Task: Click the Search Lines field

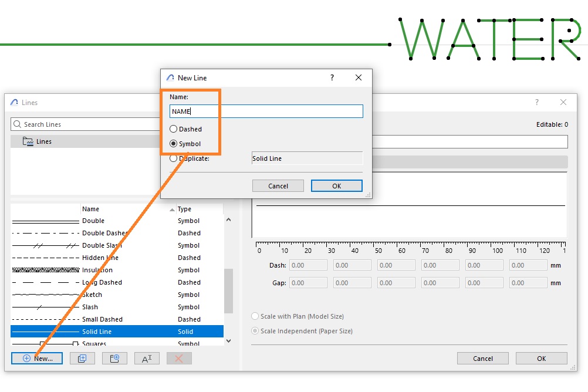Action: pyautogui.click(x=86, y=124)
